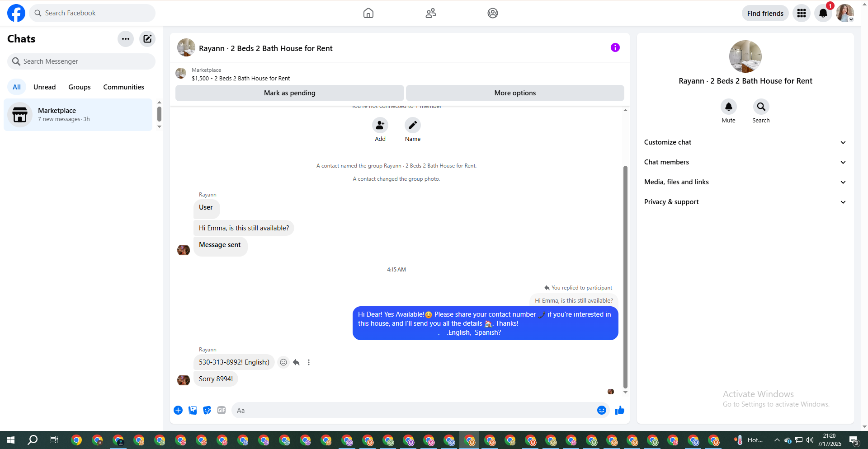Open more actions plus icon in composer

pos(178,410)
